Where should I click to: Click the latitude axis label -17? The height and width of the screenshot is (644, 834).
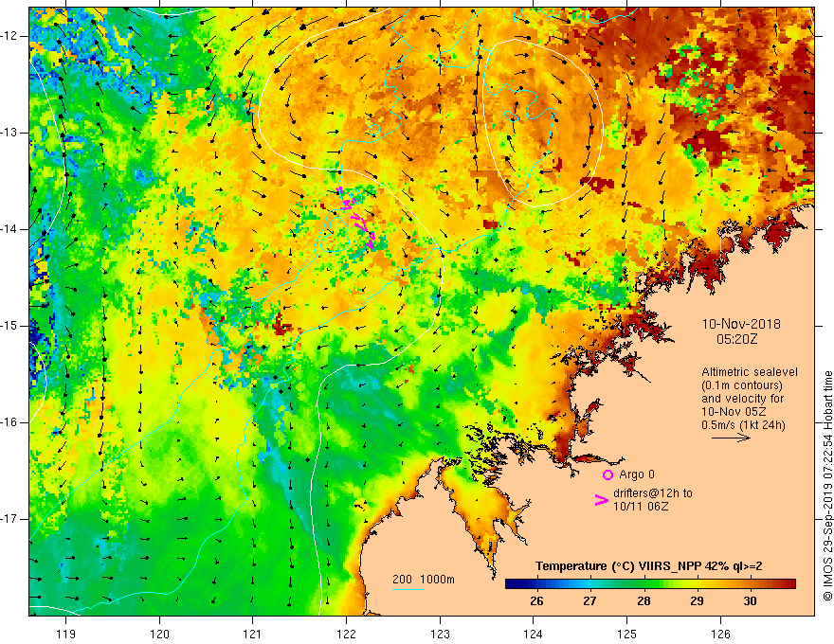pyautogui.click(x=9, y=519)
